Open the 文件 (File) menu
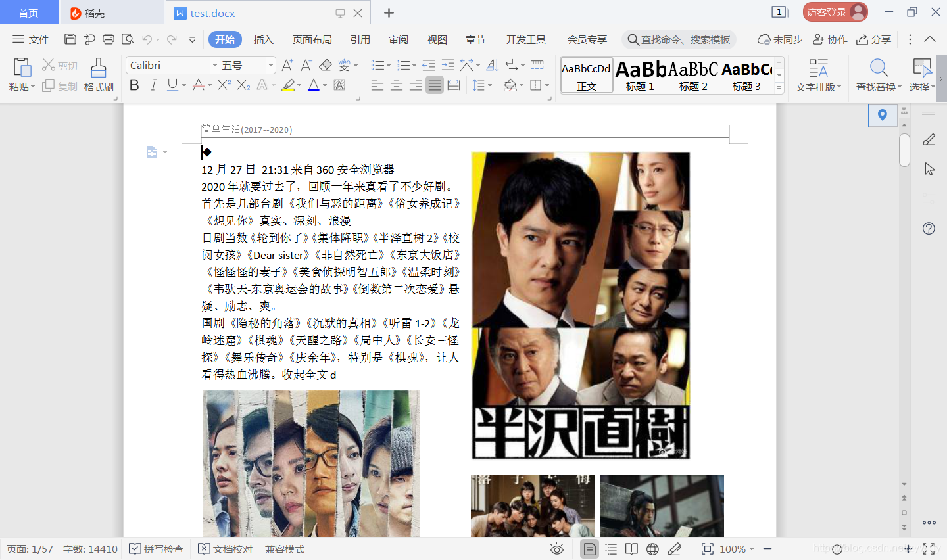Image resolution: width=947 pixels, height=560 pixels. click(x=31, y=39)
